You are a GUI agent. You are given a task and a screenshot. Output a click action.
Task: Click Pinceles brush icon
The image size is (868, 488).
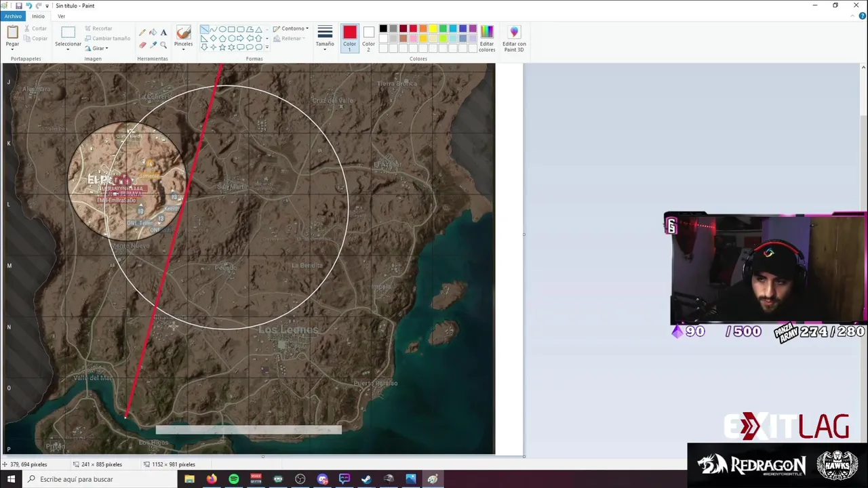point(183,33)
